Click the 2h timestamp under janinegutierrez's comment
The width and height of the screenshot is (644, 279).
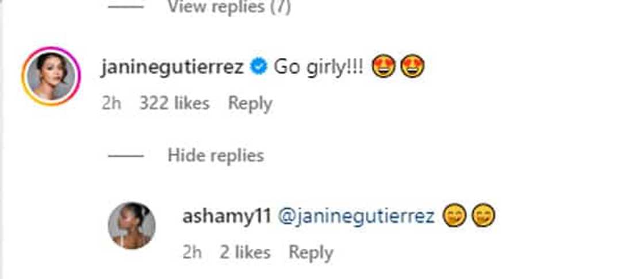(112, 103)
